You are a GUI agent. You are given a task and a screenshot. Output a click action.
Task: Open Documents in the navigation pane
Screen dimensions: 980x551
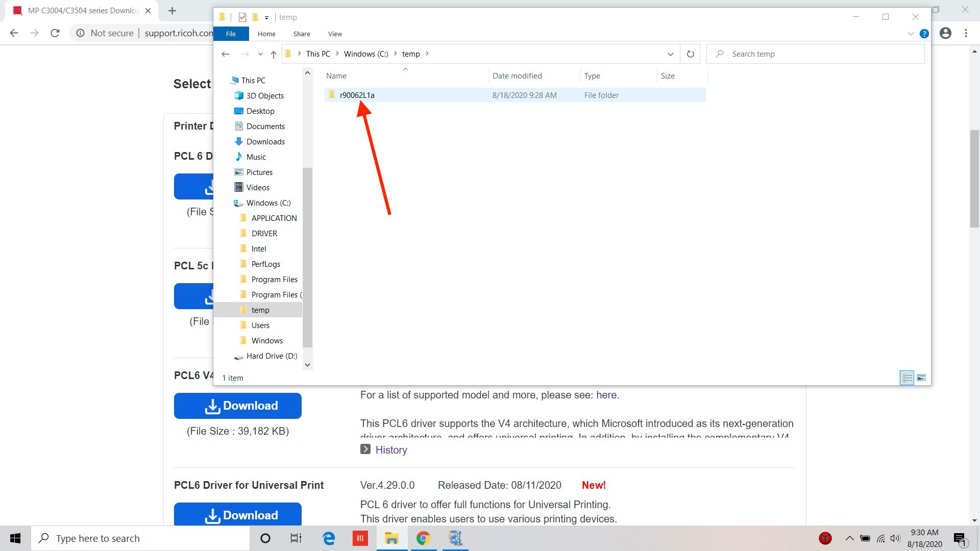(265, 126)
